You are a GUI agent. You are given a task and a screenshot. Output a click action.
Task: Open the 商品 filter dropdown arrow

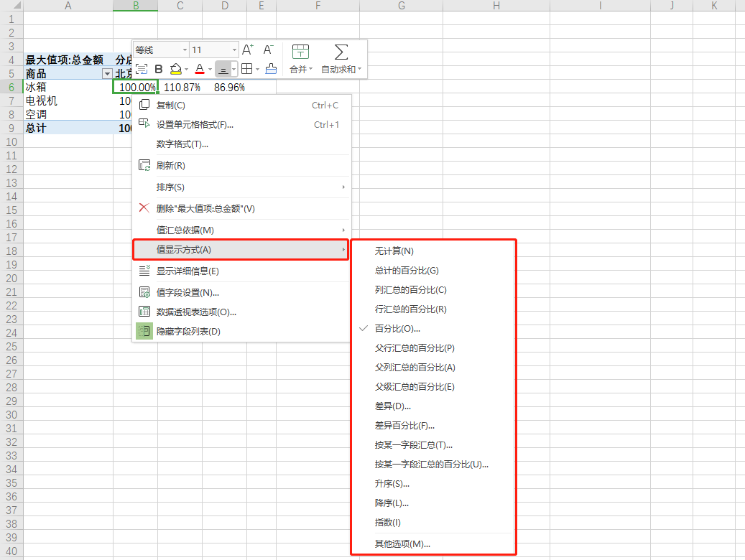[107, 74]
